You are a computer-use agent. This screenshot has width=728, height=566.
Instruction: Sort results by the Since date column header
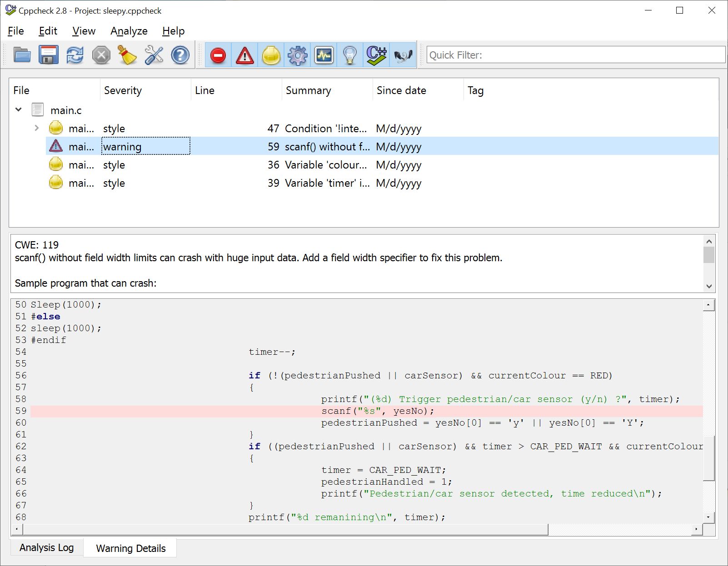click(x=418, y=90)
